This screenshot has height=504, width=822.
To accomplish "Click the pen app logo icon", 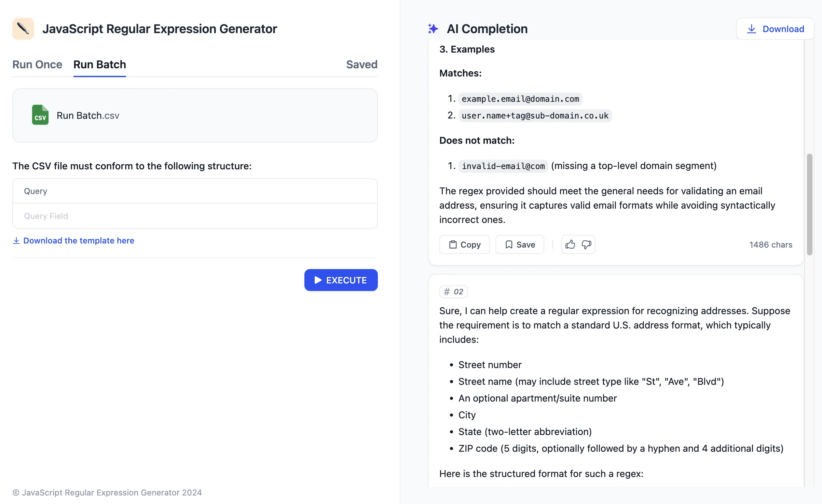I will click(x=23, y=29).
